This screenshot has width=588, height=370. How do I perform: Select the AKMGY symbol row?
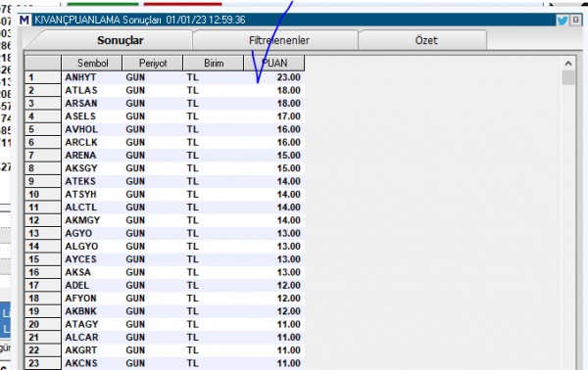click(x=165, y=220)
